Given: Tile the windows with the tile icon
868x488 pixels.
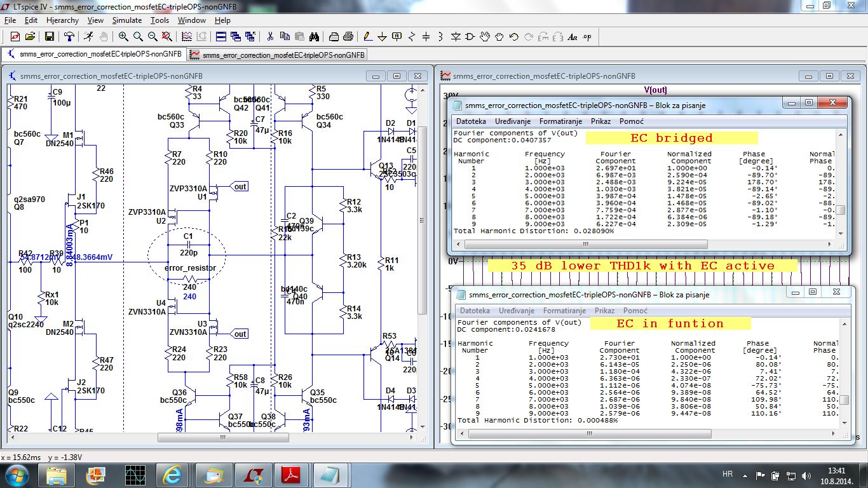Looking at the screenshot, I should [221, 37].
